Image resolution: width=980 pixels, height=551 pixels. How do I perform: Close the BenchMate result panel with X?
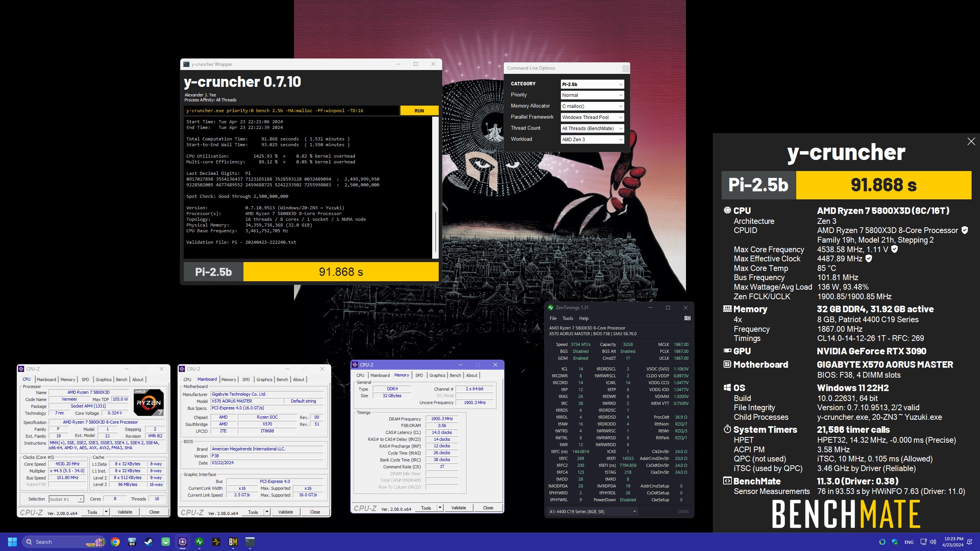pyautogui.click(x=971, y=142)
